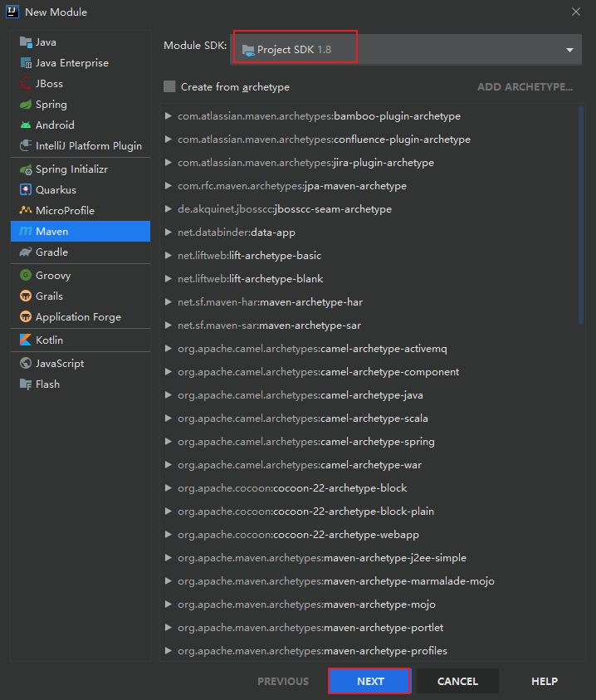Click the Android robot icon

tap(26, 125)
